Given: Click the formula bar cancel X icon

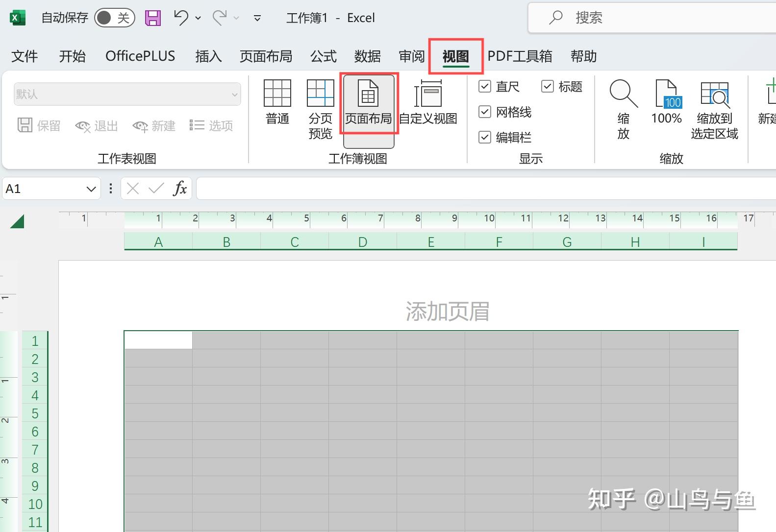Looking at the screenshot, I should (133, 189).
